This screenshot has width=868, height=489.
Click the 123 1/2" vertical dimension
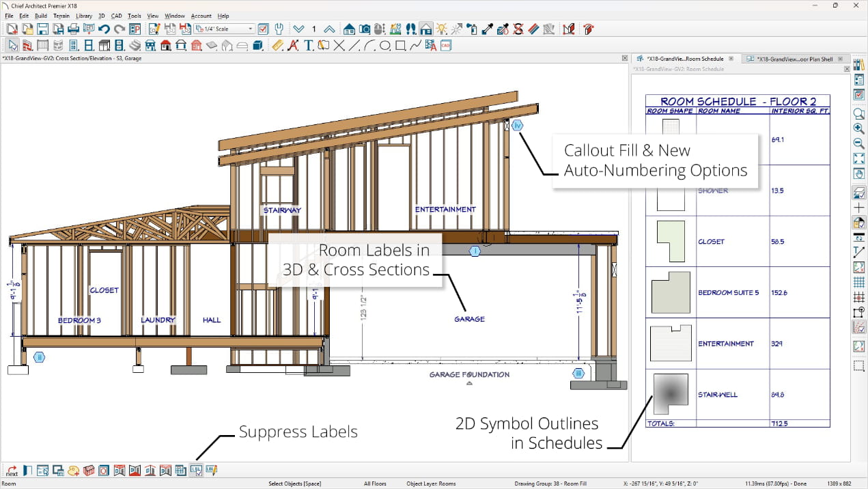point(363,307)
